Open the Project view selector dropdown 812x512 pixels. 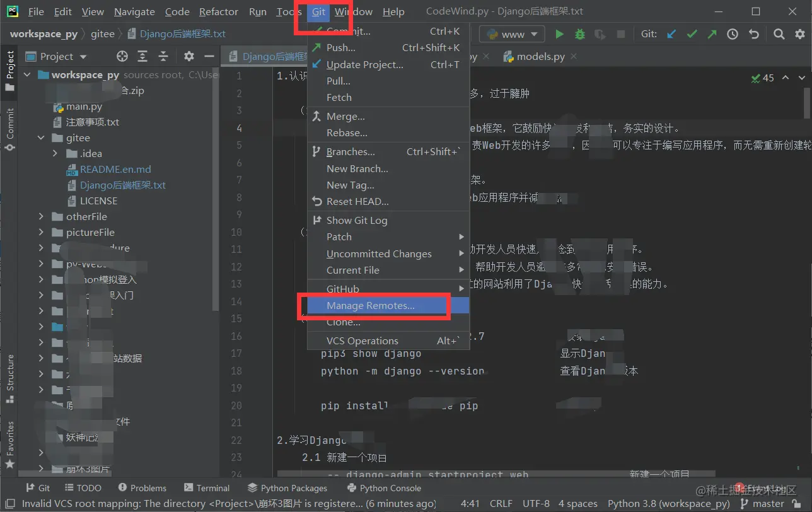pyautogui.click(x=56, y=56)
